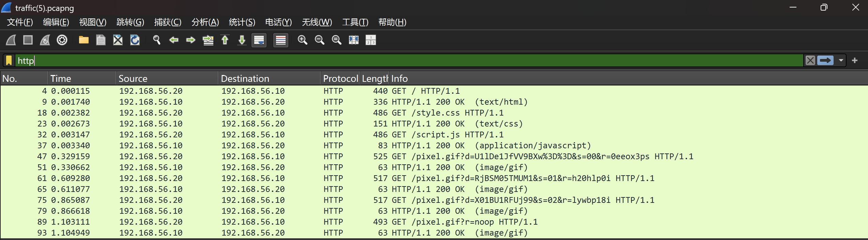This screenshot has height=240, width=868.
Task: Reload the capture file
Action: [135, 40]
